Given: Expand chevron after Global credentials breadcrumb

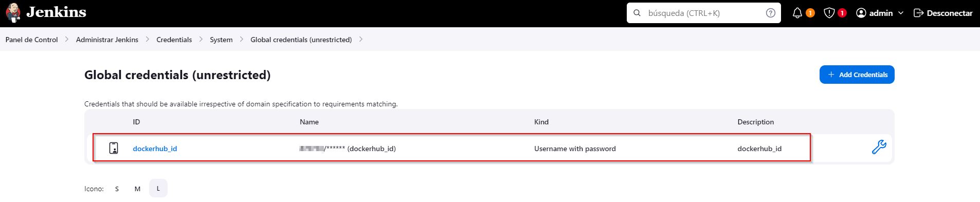Looking at the screenshot, I should click(x=361, y=40).
